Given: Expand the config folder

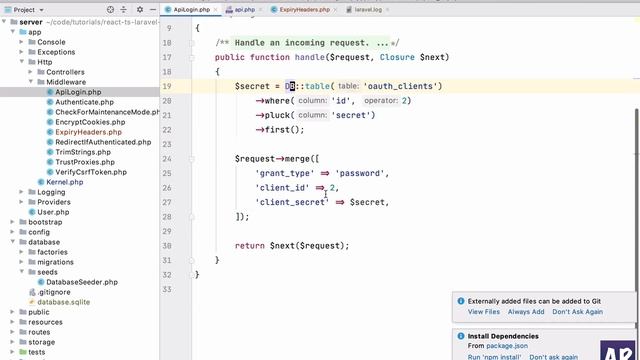Looking at the screenshot, I should pyautogui.click(x=13, y=232).
